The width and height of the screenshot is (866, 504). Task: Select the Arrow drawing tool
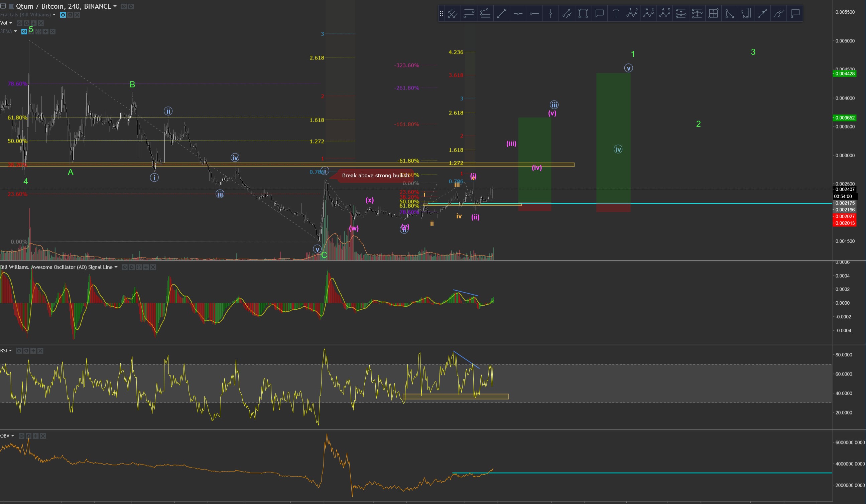click(x=762, y=14)
